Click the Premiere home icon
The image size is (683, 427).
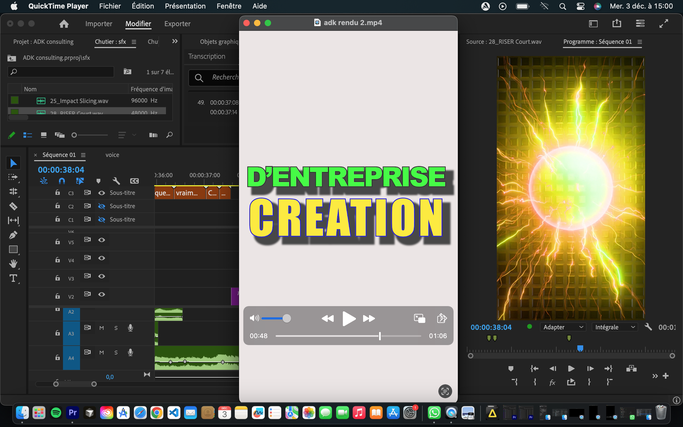click(x=64, y=24)
